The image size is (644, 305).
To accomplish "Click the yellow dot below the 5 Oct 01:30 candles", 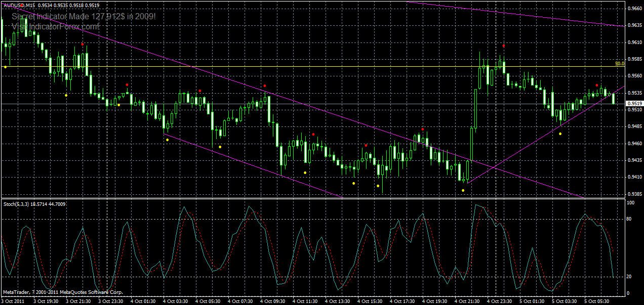I will tap(560, 133).
